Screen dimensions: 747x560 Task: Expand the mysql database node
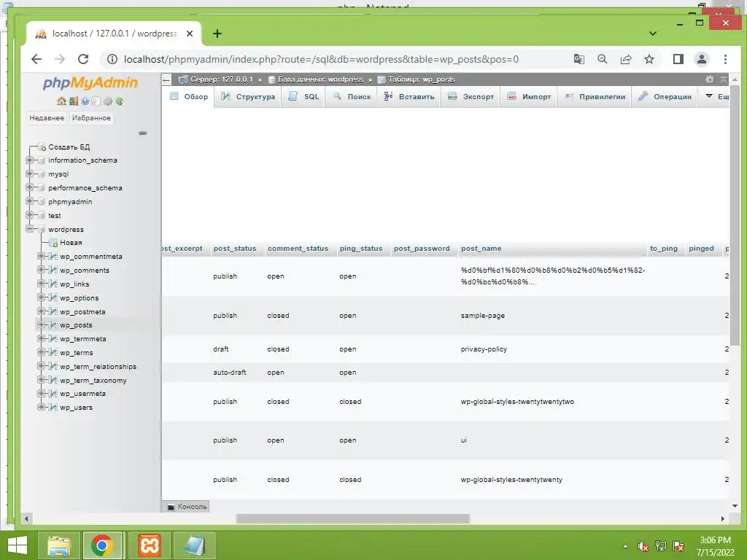pos(29,174)
